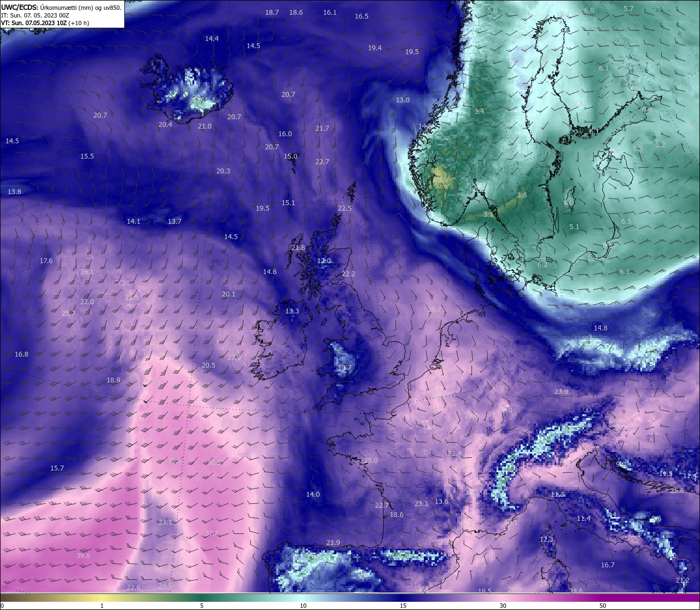Click the 'VT: Sun. 07.05.2023 10Z (+10 h)' line
This screenshot has height=610, width=700.
coord(45,23)
